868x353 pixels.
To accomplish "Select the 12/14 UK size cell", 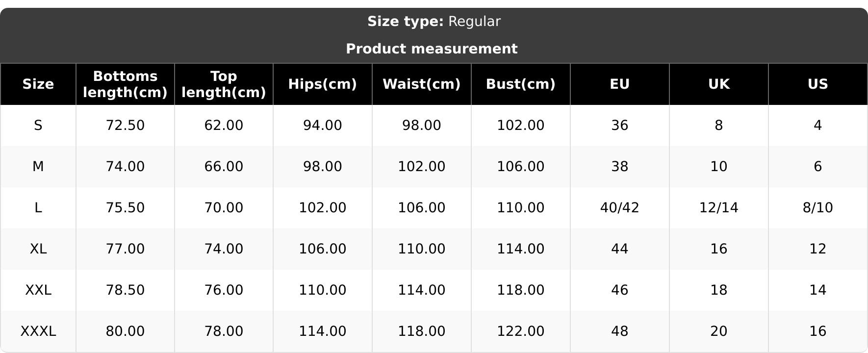I will pos(718,208).
